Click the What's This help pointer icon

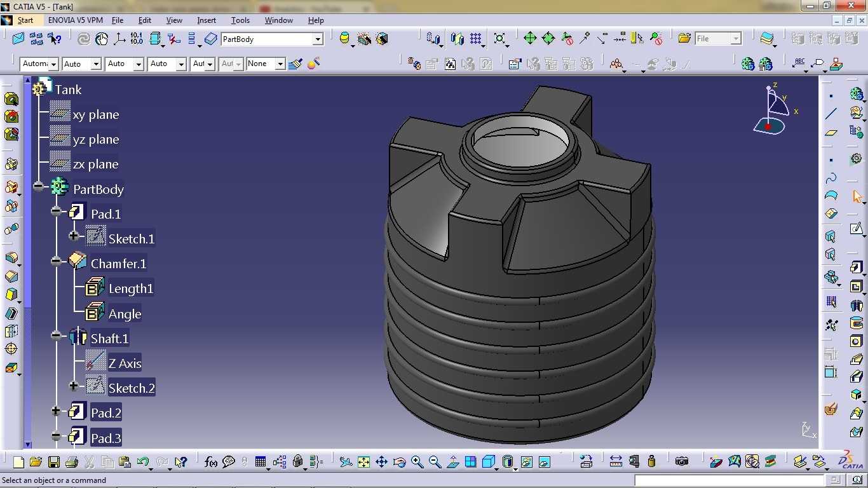181,462
